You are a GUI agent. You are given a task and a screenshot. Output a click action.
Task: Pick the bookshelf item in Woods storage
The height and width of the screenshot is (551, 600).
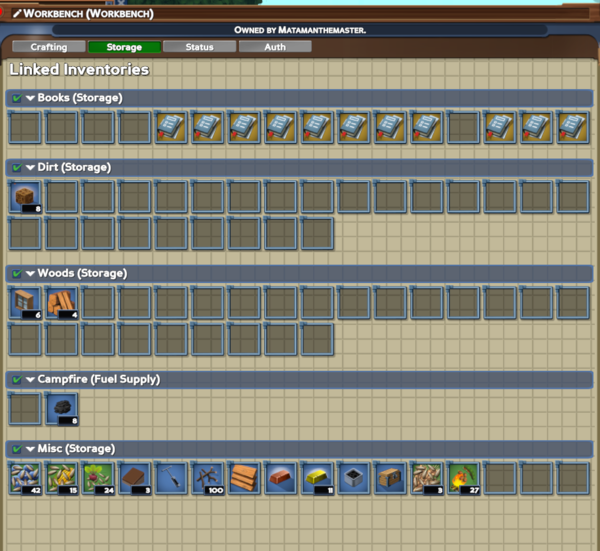(25, 303)
